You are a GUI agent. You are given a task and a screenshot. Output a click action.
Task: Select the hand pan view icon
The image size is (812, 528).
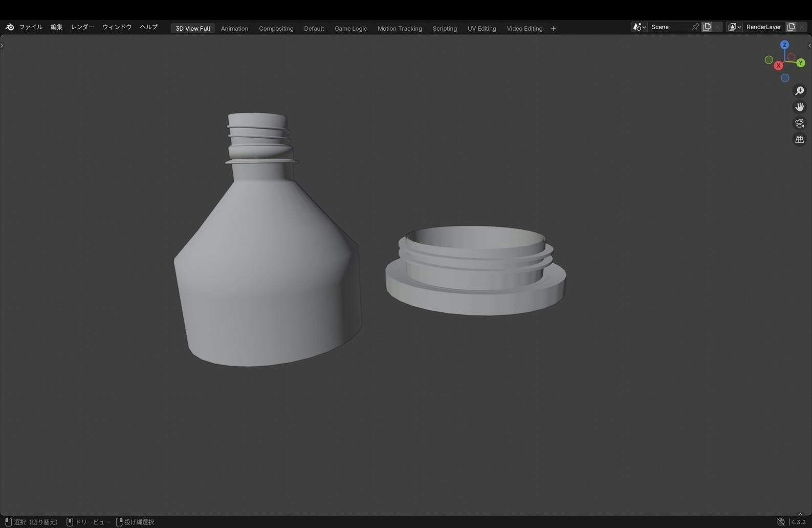point(799,107)
